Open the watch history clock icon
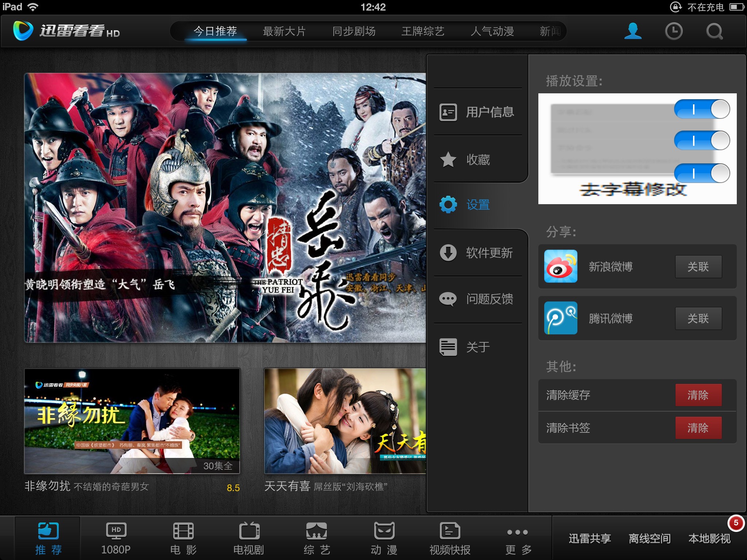The height and width of the screenshot is (560, 747). click(x=674, y=31)
